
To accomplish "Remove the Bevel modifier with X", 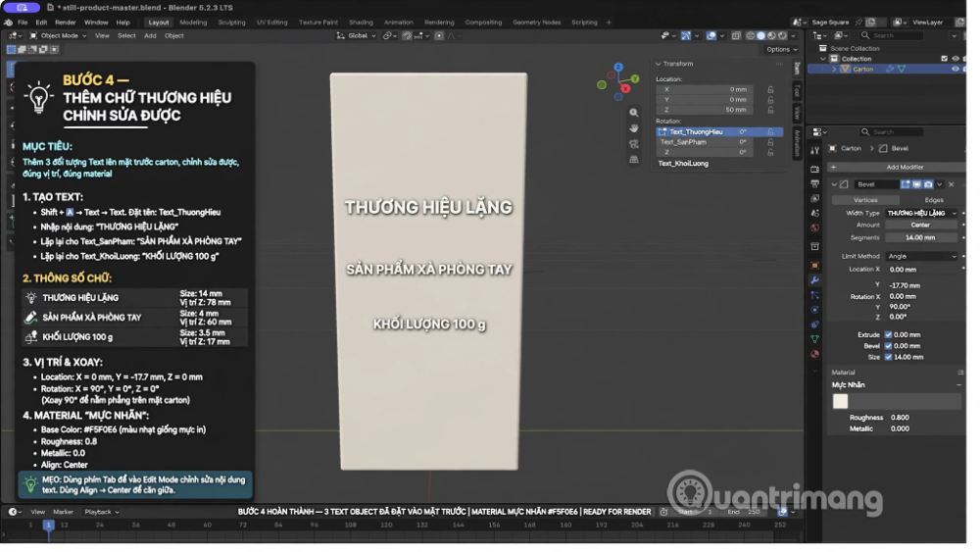I will pos(952,185).
